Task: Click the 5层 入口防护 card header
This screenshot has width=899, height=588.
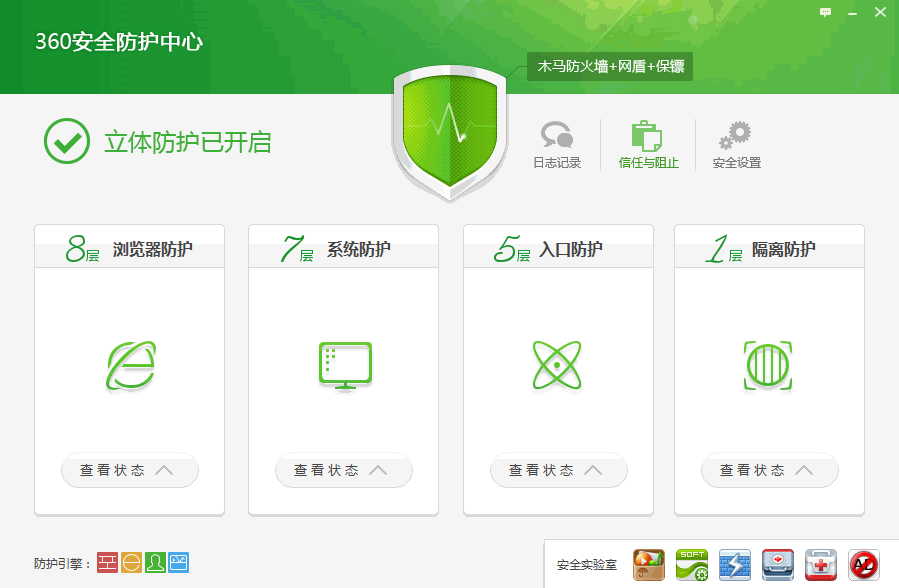Action: [x=558, y=247]
